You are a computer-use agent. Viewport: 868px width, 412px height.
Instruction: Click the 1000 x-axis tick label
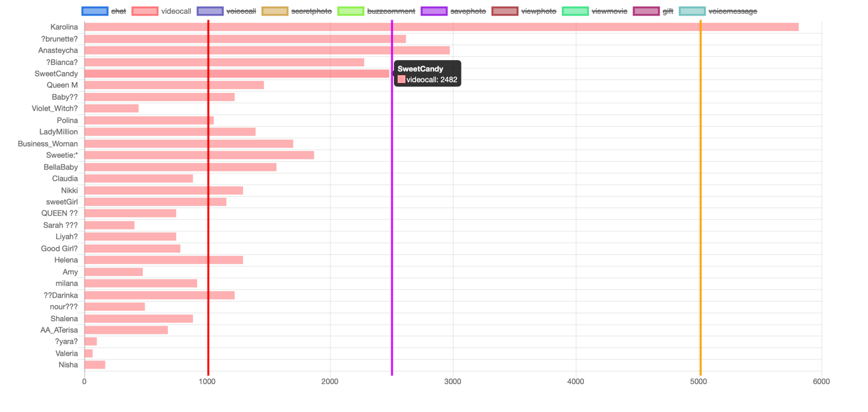click(x=207, y=382)
